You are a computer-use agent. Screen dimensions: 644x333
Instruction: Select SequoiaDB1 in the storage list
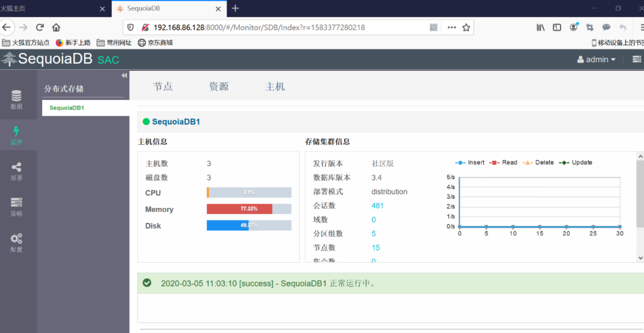(x=67, y=108)
